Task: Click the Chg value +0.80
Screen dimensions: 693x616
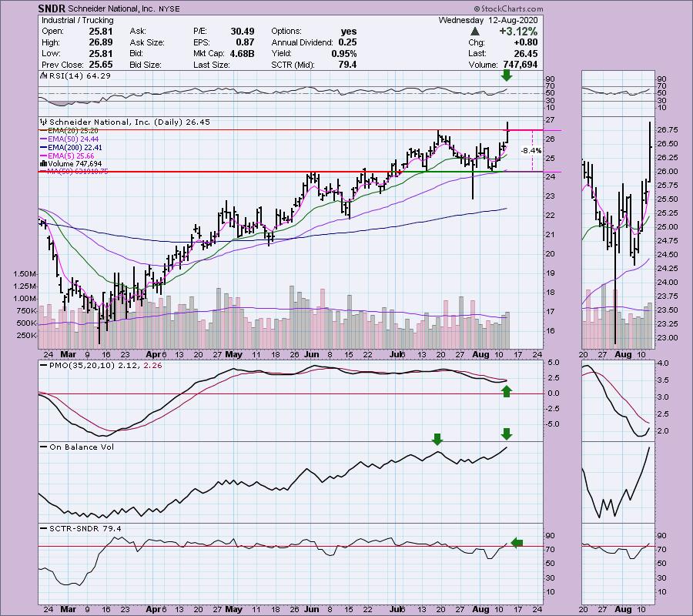Action: point(525,42)
